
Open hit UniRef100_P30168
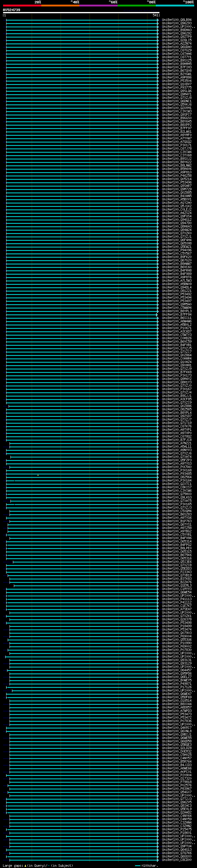click(177, 470)
